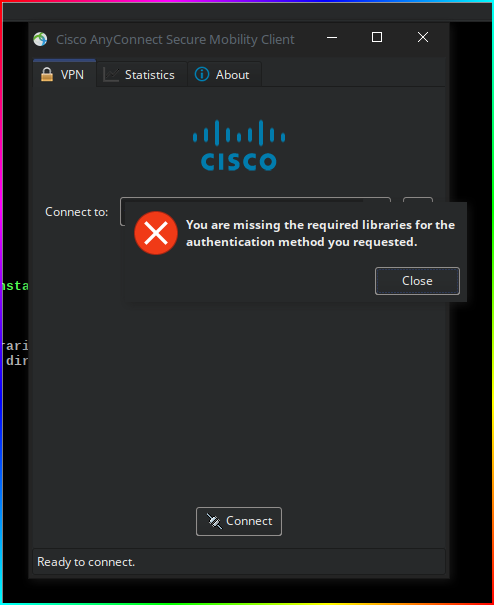494x605 pixels.
Task: Click the missing libraries error message text
Action: tap(320, 233)
